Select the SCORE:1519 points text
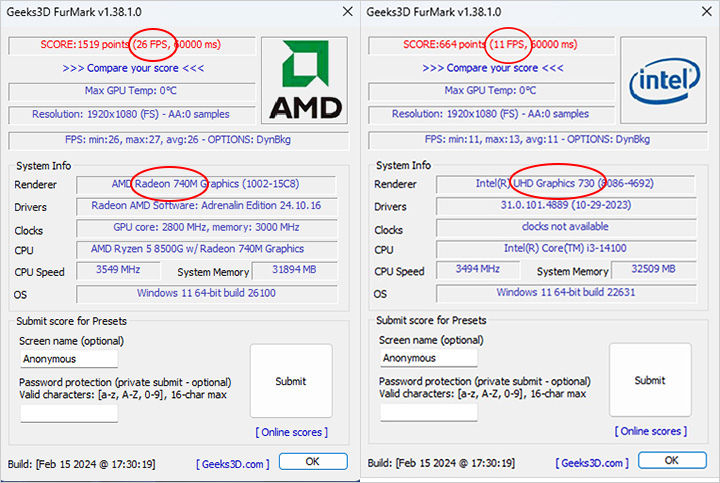Viewport: 720px width, 483px height. pyautogui.click(x=84, y=45)
